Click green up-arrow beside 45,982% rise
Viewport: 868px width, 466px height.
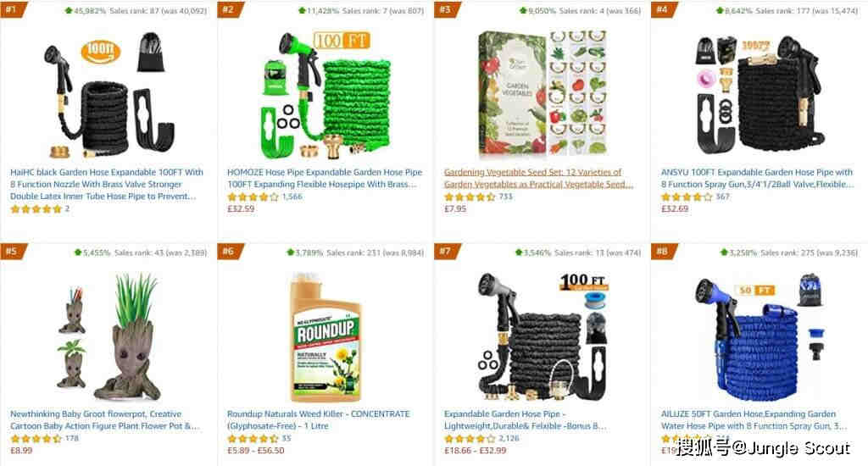(x=69, y=10)
